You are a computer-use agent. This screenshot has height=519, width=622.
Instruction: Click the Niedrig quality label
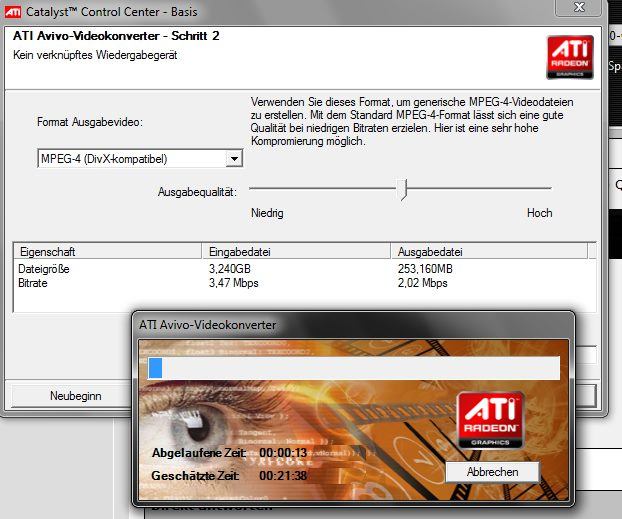coord(267,213)
